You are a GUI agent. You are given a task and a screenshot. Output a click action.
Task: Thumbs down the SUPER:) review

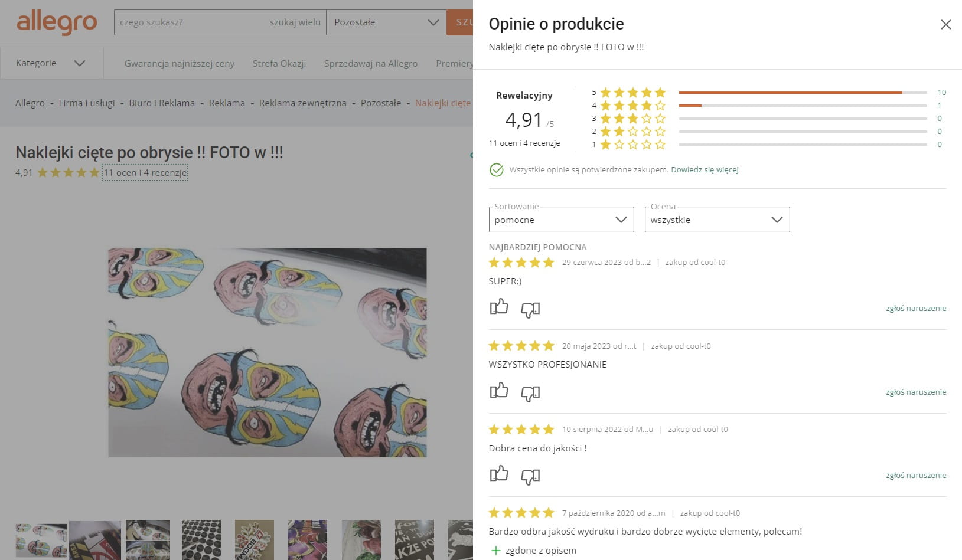pyautogui.click(x=530, y=309)
